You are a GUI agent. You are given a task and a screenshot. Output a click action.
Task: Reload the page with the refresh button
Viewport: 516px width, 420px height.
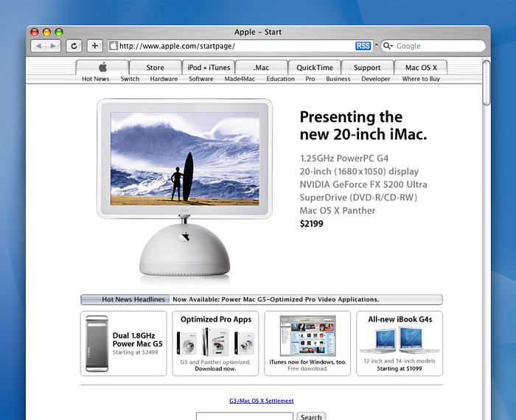[74, 46]
